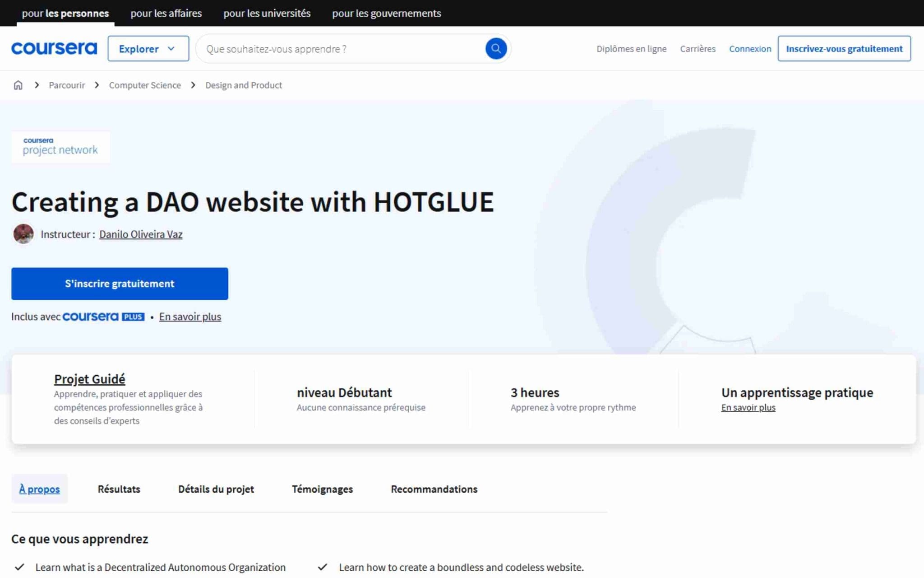Open the Projet Guidé info link

coord(89,379)
